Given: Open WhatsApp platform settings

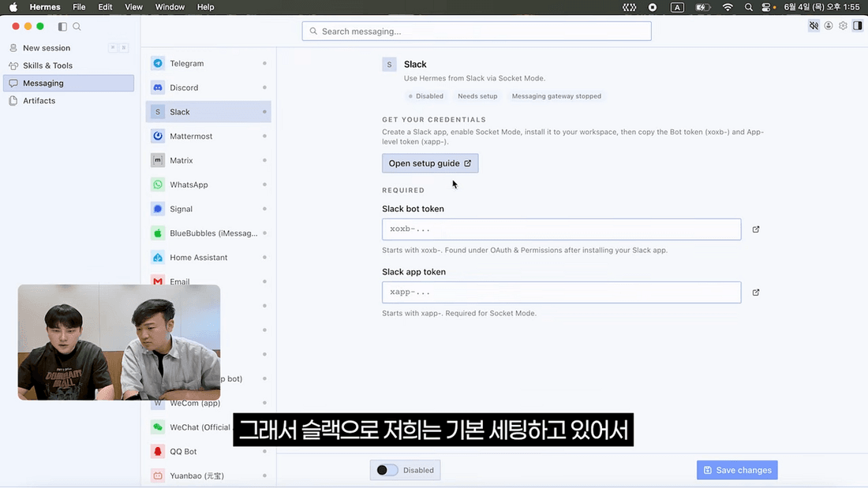Looking at the screenshot, I should click(x=208, y=184).
